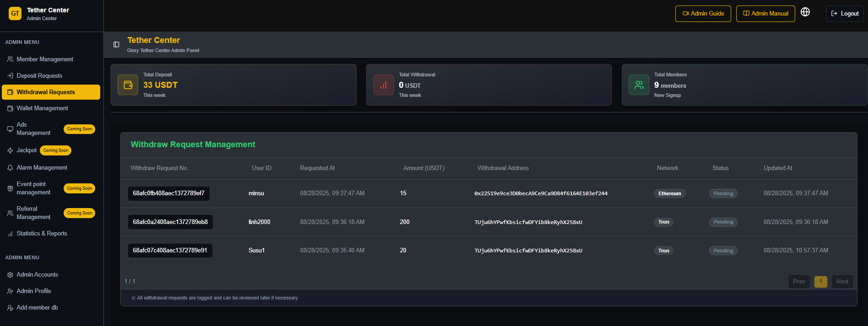
Task: Open Statistics & Reports page
Action: coord(42,234)
